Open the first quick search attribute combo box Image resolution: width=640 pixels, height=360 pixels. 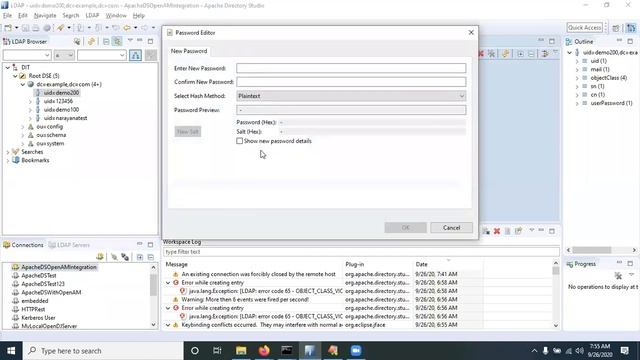pos(27,55)
